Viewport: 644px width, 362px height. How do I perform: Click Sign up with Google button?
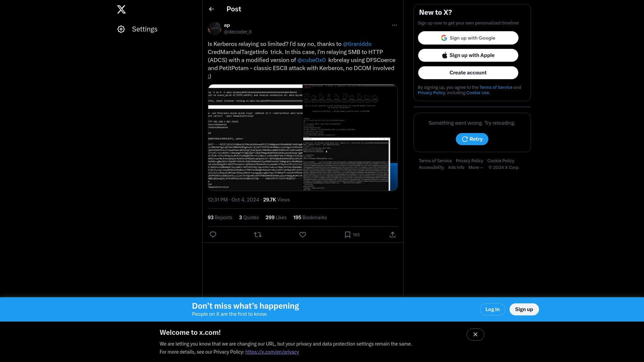pyautogui.click(x=468, y=38)
